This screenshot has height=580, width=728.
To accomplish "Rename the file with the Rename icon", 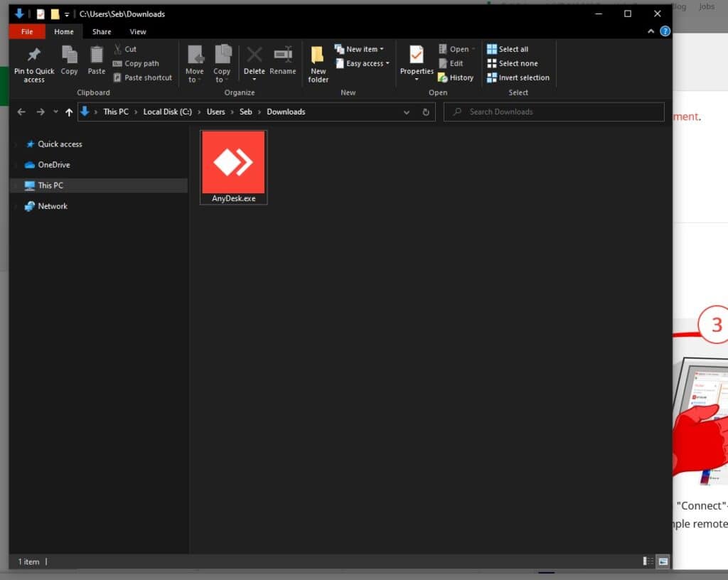I will coord(283,63).
